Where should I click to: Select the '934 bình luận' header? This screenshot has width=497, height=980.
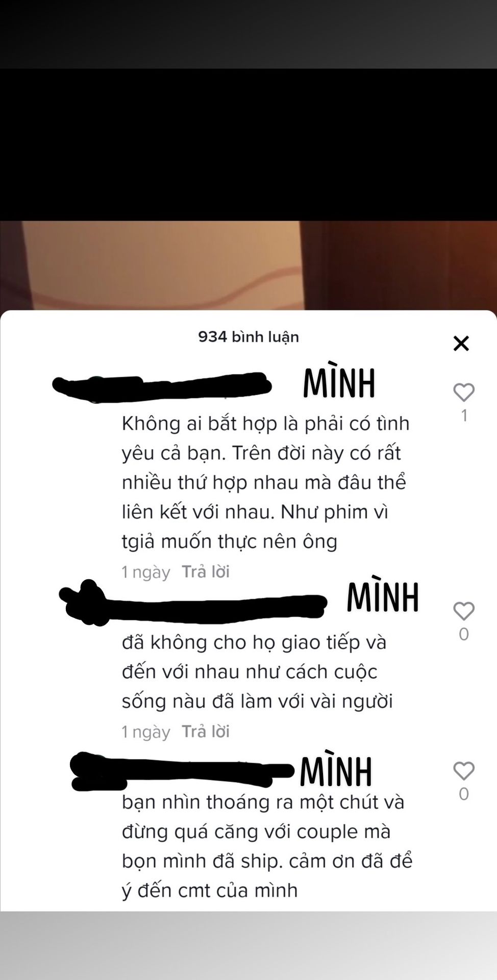(248, 337)
